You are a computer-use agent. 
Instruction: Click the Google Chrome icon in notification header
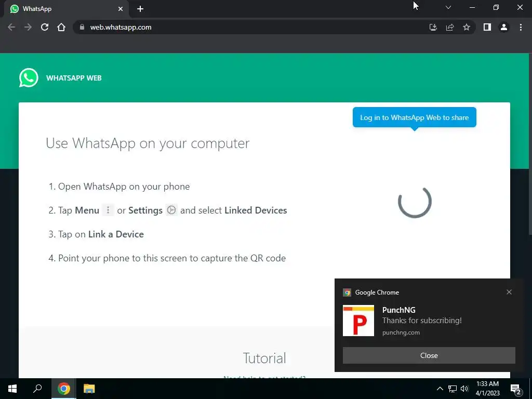(347, 292)
